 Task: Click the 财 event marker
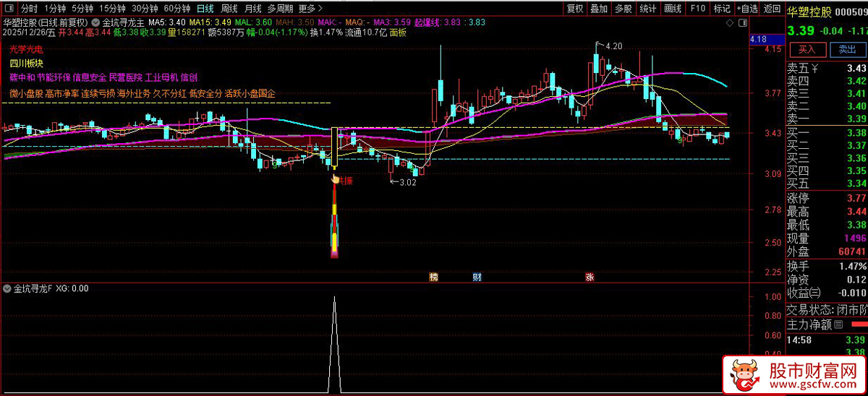[x=477, y=276]
